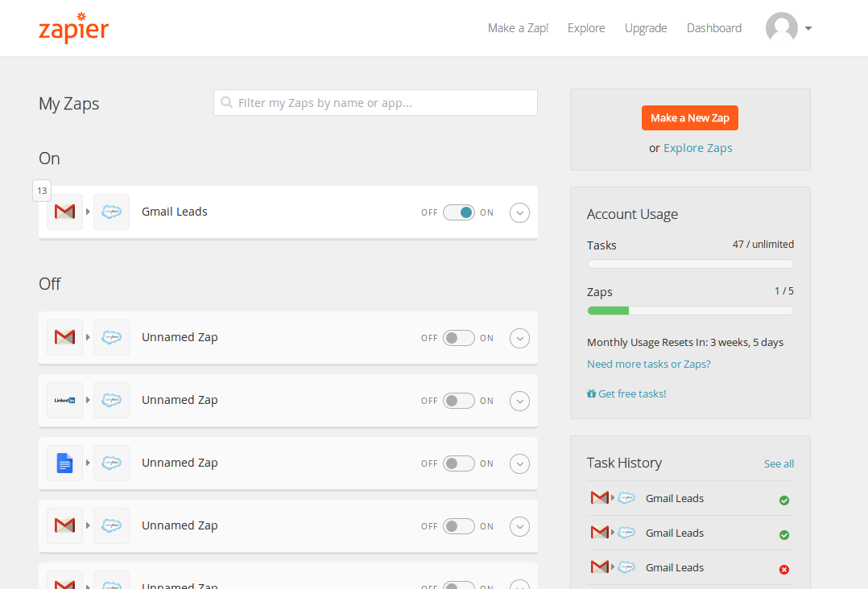Click the My Zaps heading
868x589 pixels.
[68, 104]
